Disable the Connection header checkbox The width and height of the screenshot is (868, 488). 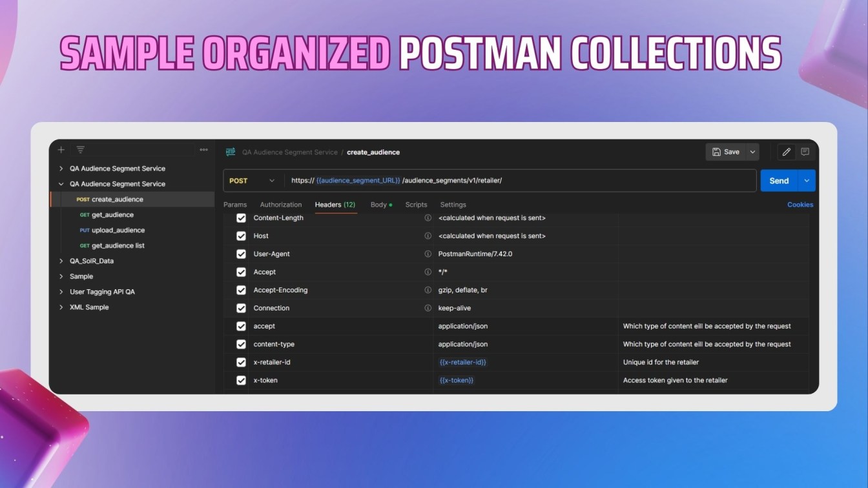tap(241, 309)
